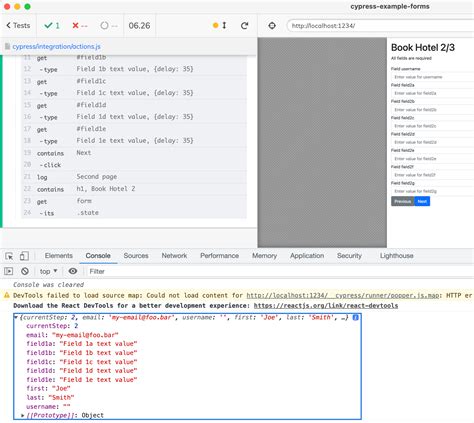Expand the [[Prototype]]: Object entry
Screen dimensions: 474x423
22,415
